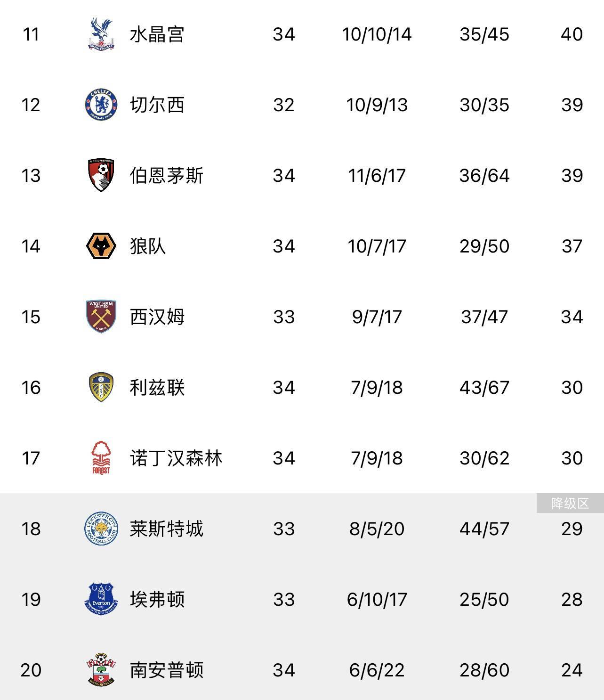Tap the 伯恩茅斯 team name

[x=166, y=176]
